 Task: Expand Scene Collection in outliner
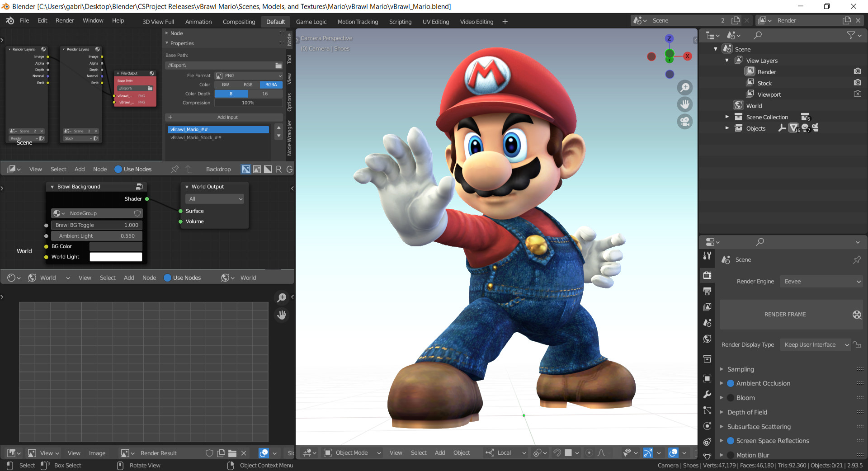coord(727,117)
